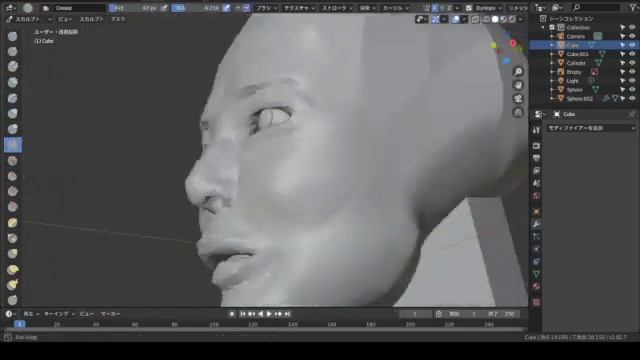
Task: Enable the Dyntopo checkbox
Action: point(469,8)
